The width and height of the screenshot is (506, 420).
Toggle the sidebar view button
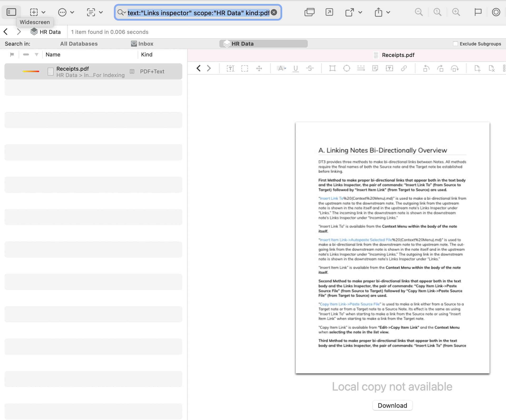coord(11,12)
